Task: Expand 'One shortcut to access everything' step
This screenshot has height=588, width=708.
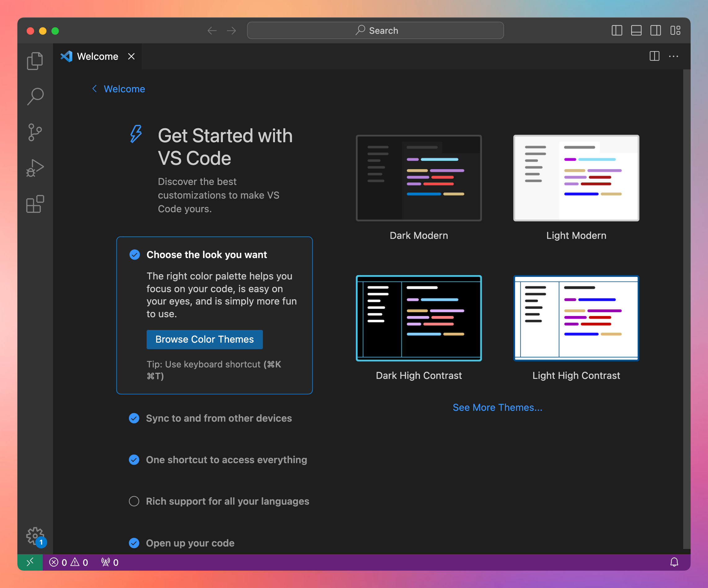Action: coord(226,460)
